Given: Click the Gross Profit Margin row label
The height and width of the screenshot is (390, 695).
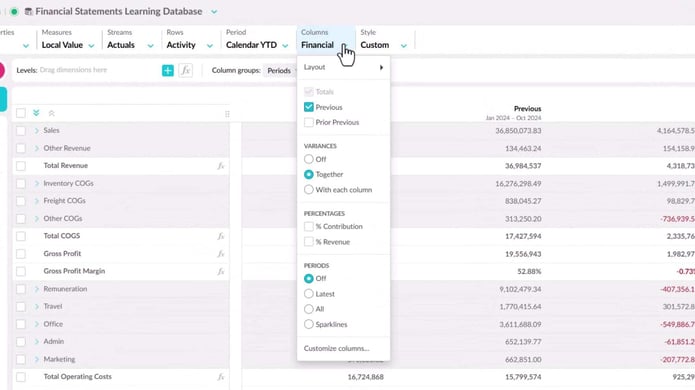Looking at the screenshot, I should pyautogui.click(x=74, y=271).
